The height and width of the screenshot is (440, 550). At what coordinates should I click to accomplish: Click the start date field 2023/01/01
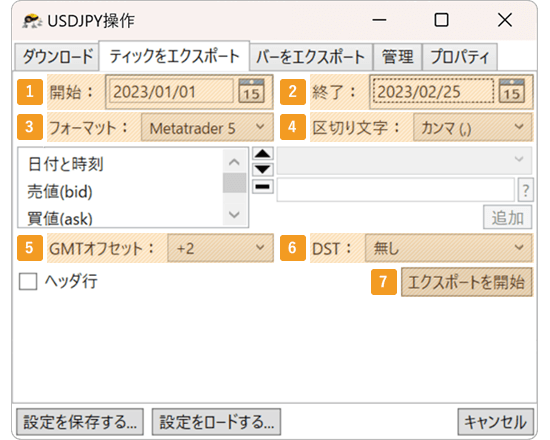172,92
